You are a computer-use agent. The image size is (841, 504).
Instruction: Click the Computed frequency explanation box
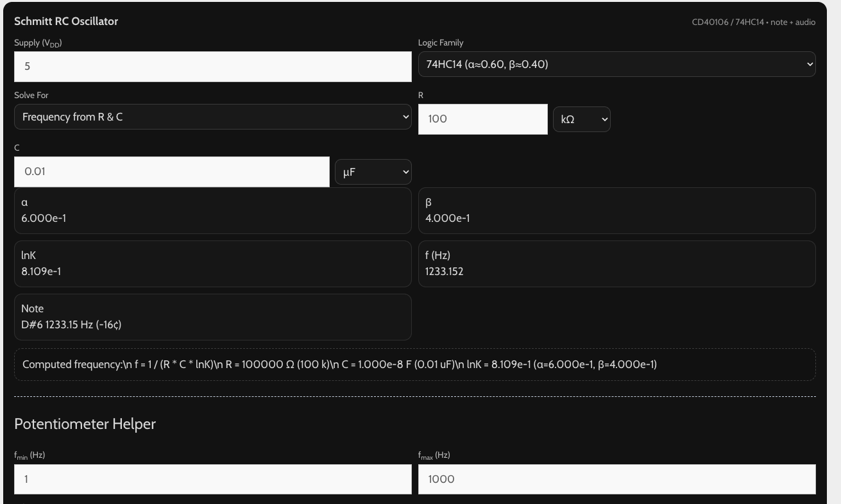414,365
